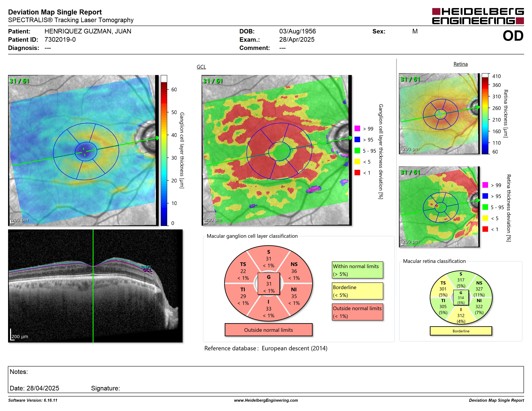Click the underlined GCL heading
The height and width of the screenshot is (411, 532).
[x=201, y=67]
